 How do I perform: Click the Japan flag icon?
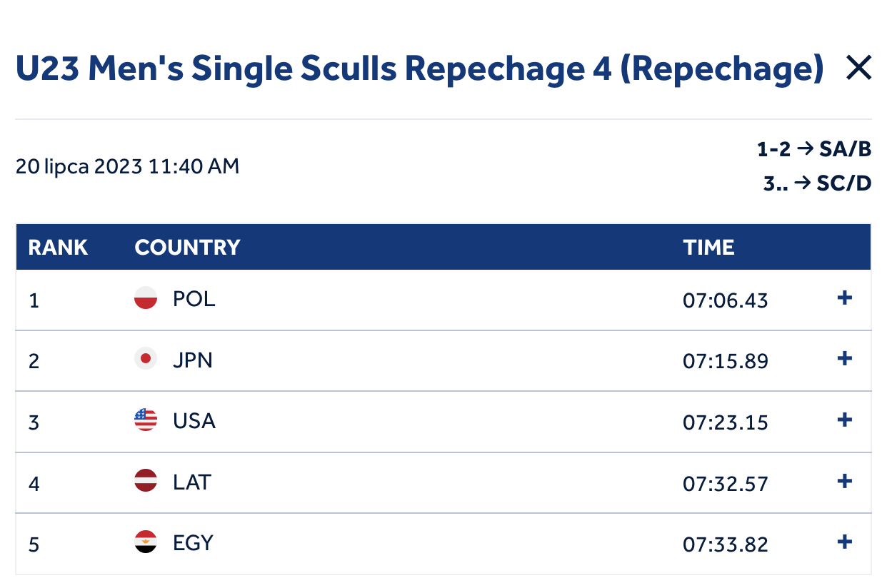pyautogui.click(x=146, y=359)
